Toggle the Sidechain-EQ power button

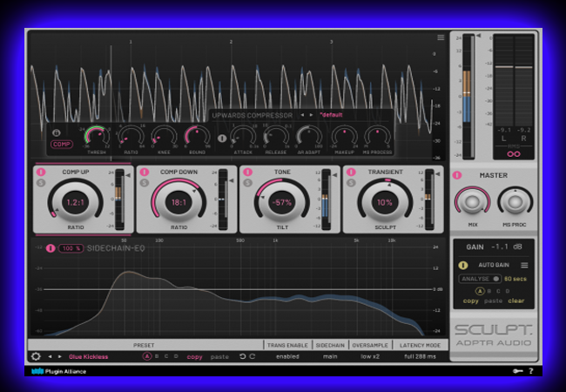[x=51, y=248]
